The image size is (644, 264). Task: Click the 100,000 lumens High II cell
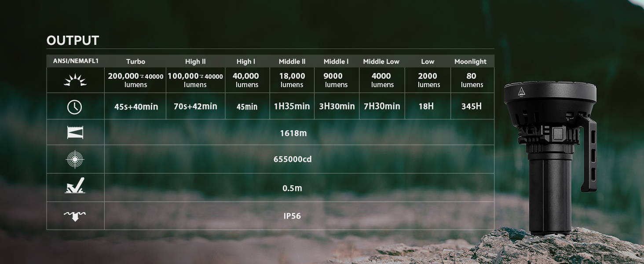195,80
